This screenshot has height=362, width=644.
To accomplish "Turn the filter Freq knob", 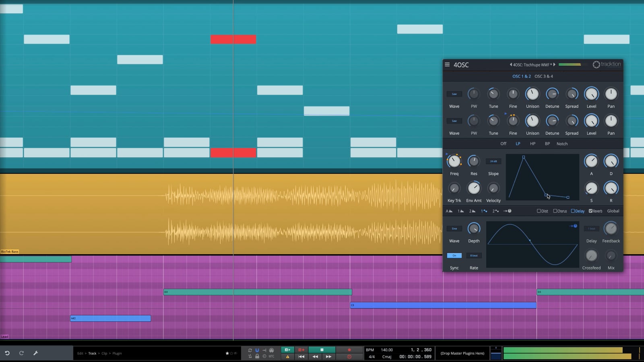I will (x=454, y=161).
